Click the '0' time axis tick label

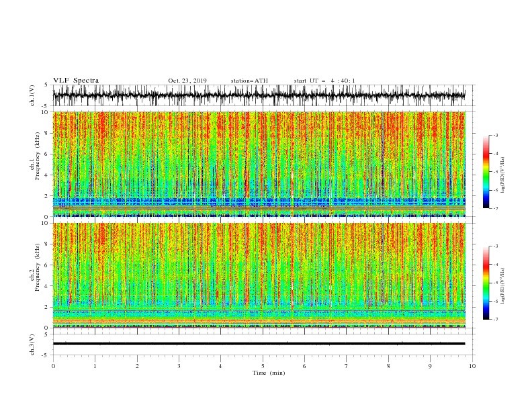[53, 366]
